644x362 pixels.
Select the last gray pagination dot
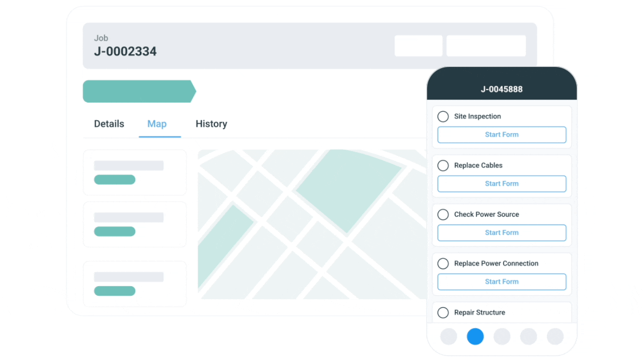coord(555,336)
